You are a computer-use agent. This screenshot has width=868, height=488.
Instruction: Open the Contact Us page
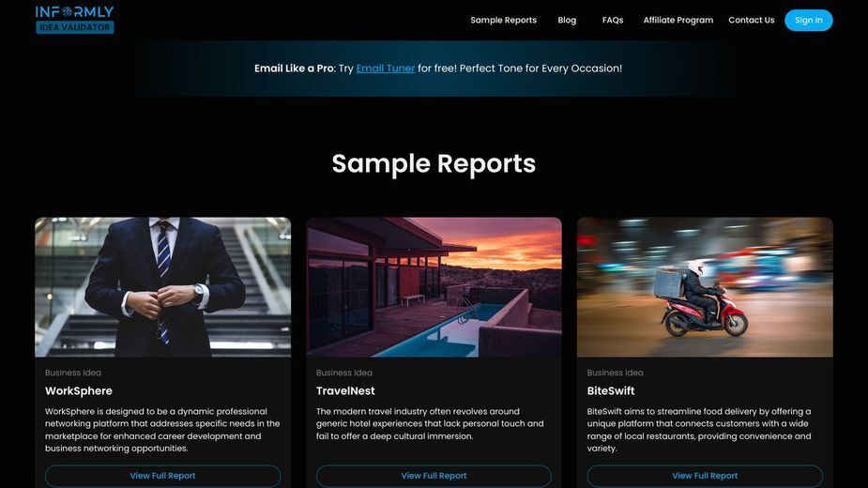[752, 20]
